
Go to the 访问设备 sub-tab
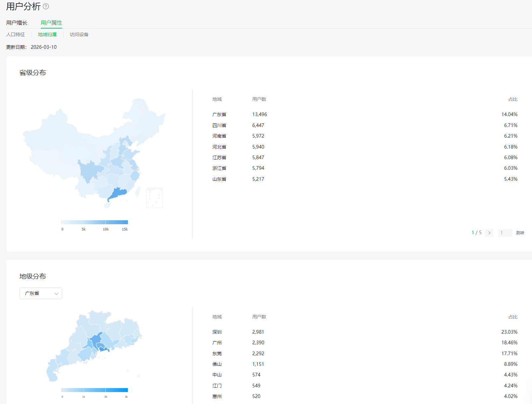coord(79,34)
